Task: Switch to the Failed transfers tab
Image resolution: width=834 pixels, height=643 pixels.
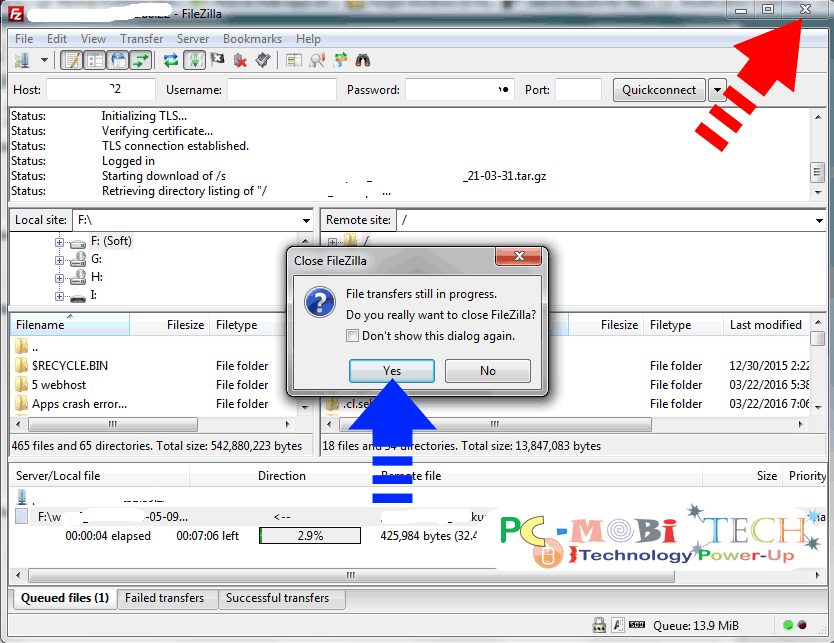Action: (167, 598)
